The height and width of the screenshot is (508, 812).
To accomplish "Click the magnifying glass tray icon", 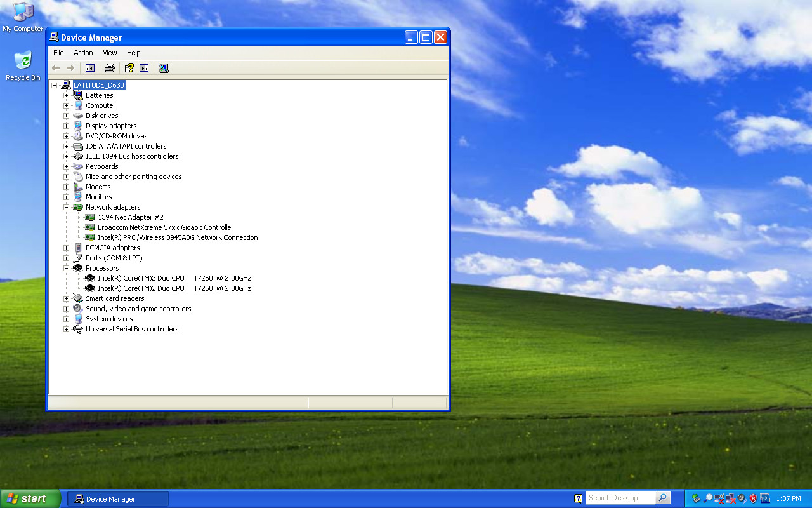I will 708,498.
